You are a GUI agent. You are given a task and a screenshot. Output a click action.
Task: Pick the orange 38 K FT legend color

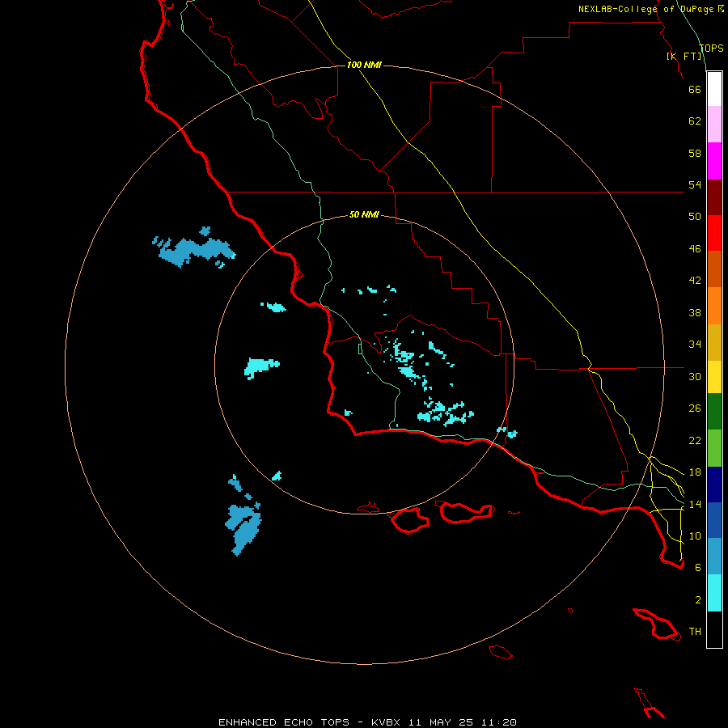pyautogui.click(x=714, y=306)
